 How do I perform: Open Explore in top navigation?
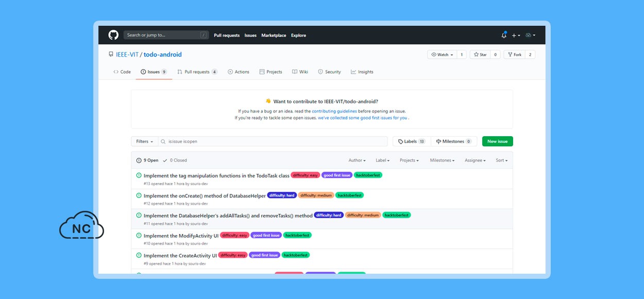[298, 36]
